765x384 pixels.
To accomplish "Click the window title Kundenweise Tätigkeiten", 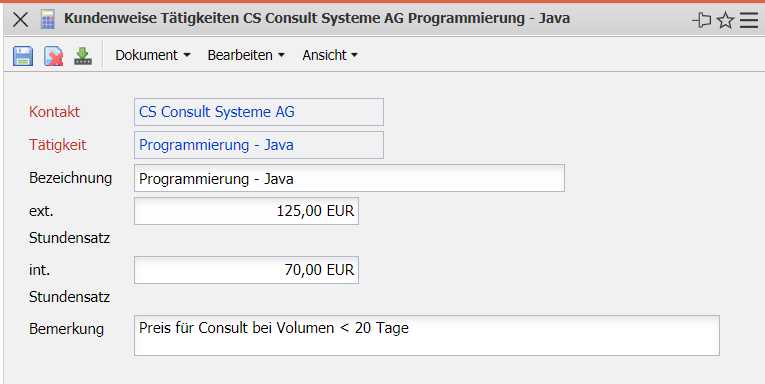I will click(x=152, y=19).
